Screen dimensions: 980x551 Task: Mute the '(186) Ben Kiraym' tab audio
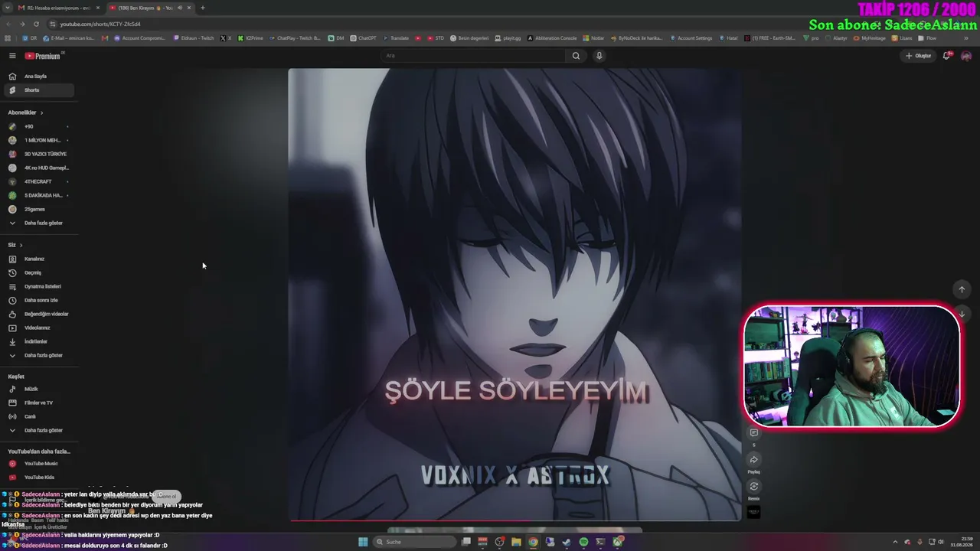click(x=180, y=8)
